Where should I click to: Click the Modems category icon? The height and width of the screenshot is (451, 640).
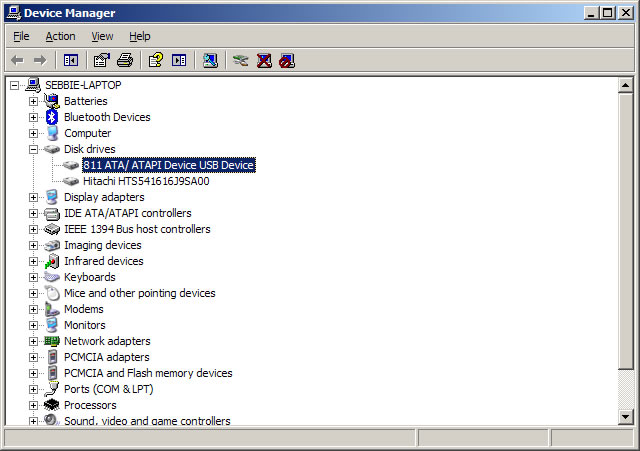point(52,309)
